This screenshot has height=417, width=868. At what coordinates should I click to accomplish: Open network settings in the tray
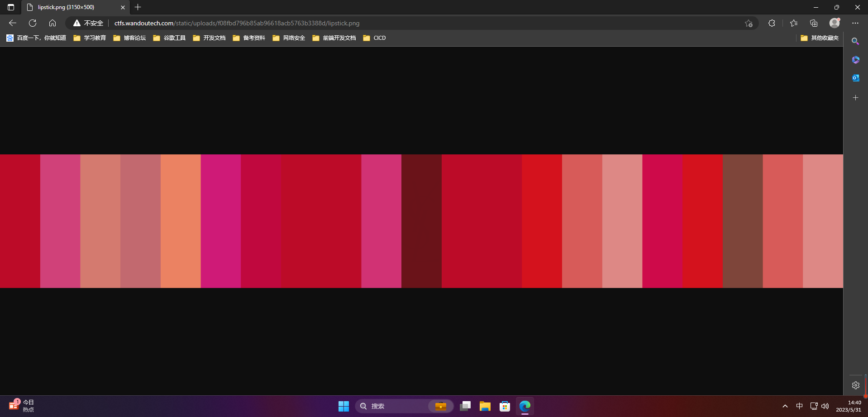click(814, 406)
